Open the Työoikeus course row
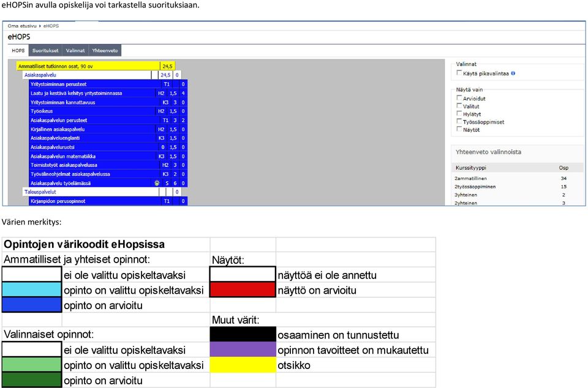The width and height of the screenshot is (588, 388). pyautogui.click(x=108, y=111)
